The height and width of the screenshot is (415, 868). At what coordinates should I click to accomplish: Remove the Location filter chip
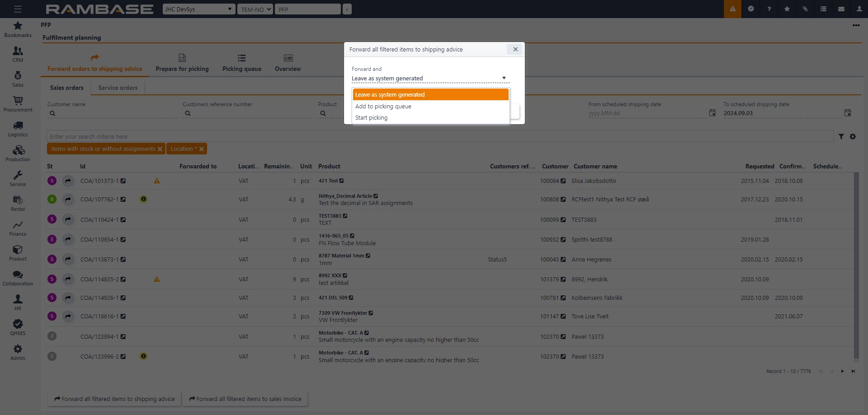point(202,149)
